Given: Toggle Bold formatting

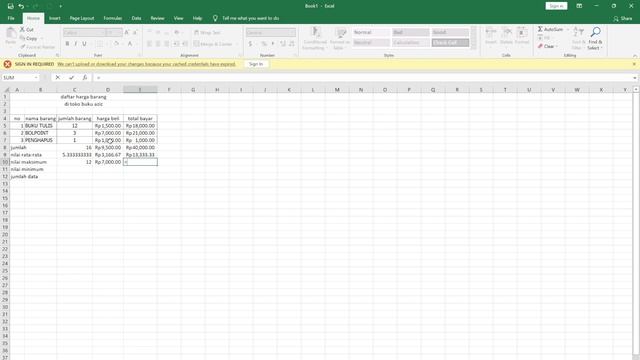Looking at the screenshot, I should tap(67, 44).
